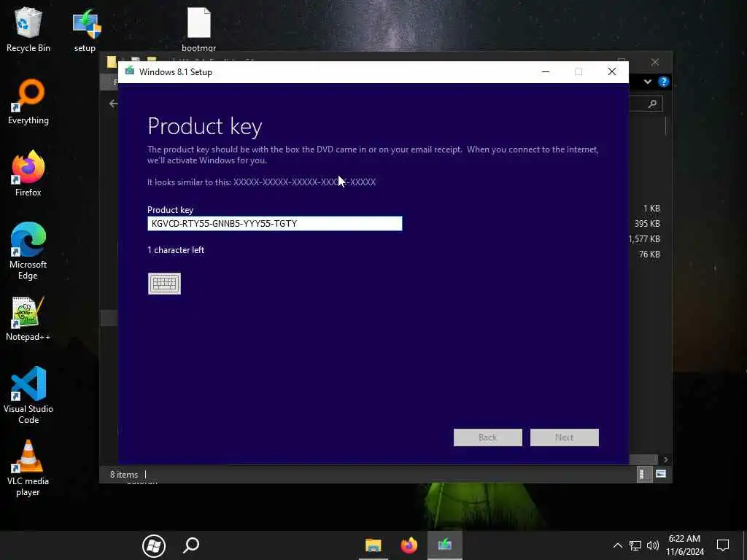The height and width of the screenshot is (560, 747).
Task: Click the 76 KB file size entry
Action: [x=649, y=254]
